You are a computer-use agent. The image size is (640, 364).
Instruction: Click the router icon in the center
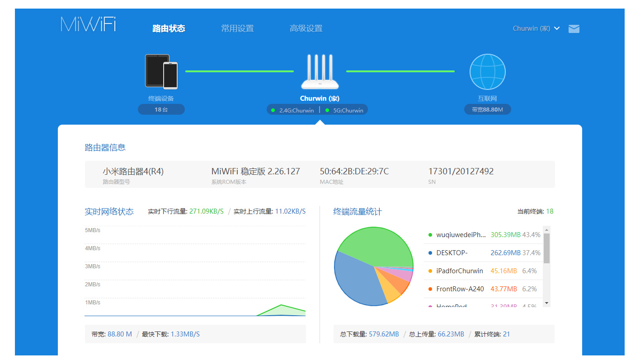click(x=320, y=72)
